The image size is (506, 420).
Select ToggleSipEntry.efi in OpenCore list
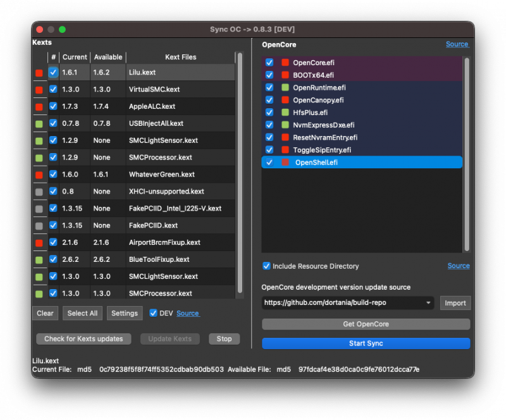[x=322, y=150]
